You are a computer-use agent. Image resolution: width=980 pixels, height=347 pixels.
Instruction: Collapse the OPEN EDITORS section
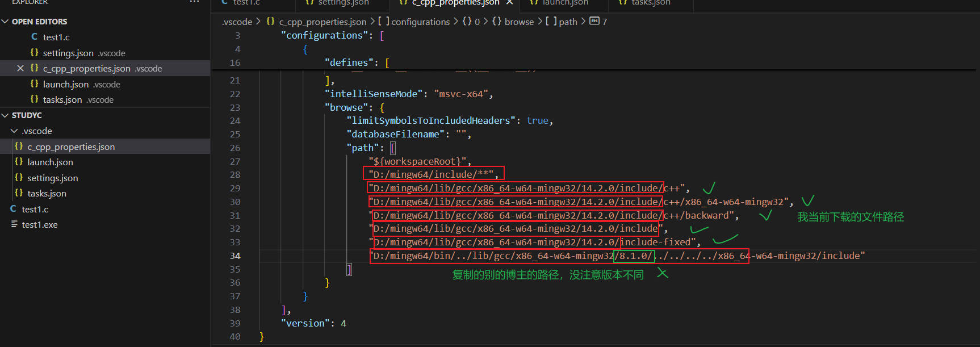coord(5,22)
